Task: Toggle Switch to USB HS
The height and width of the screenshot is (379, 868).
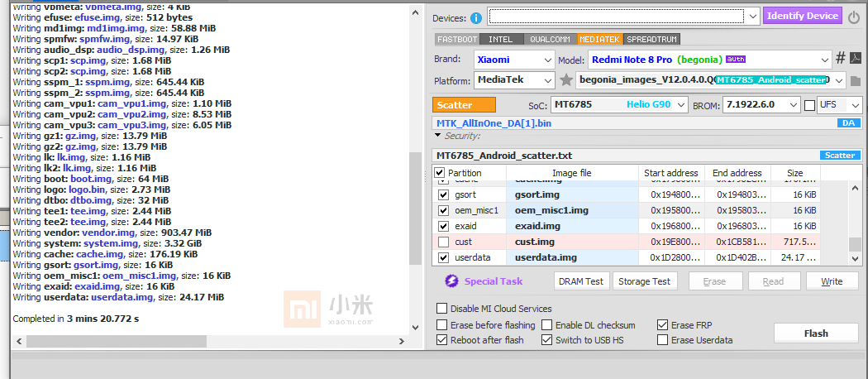Action: click(x=547, y=339)
